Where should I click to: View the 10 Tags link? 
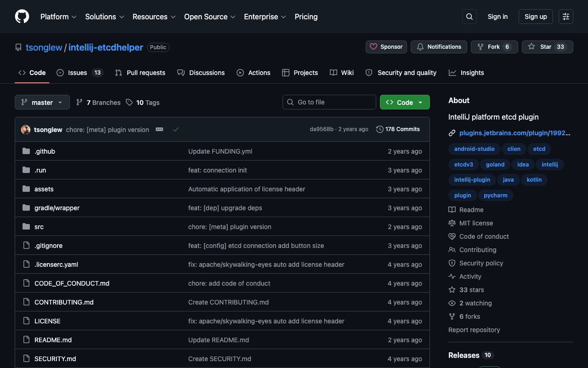point(143,103)
